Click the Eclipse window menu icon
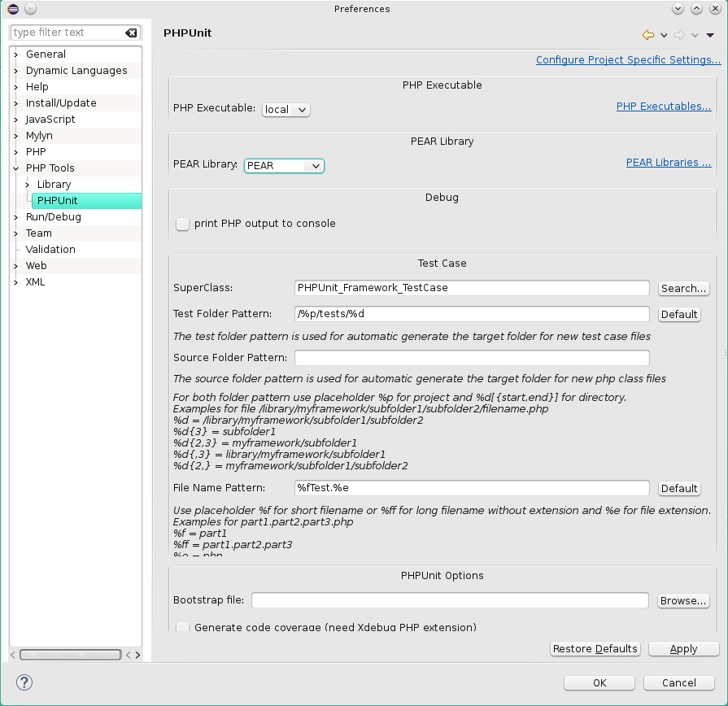Image resolution: width=728 pixels, height=706 pixels. click(13, 9)
